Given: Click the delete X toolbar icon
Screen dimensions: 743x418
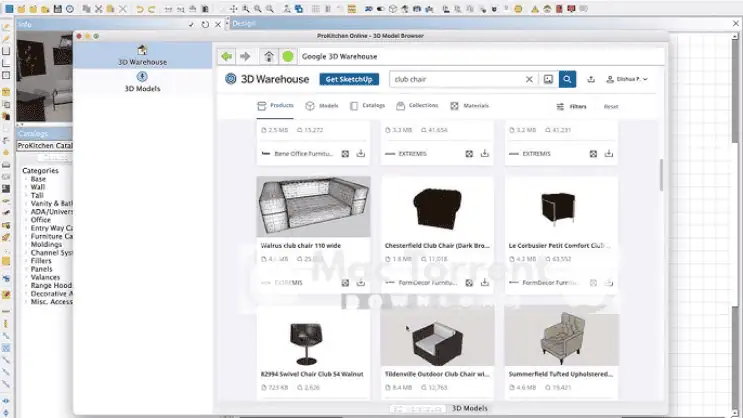Looking at the screenshot, I should tap(123, 9).
